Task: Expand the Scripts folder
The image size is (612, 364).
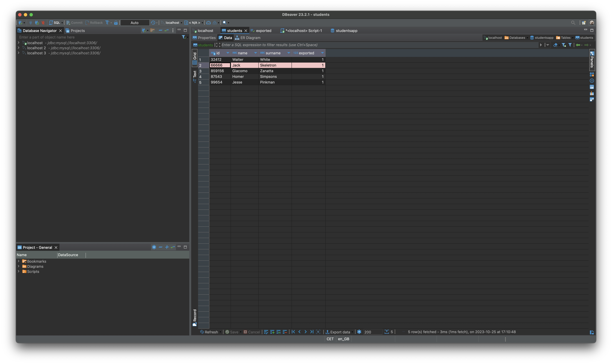Action: (x=19, y=271)
